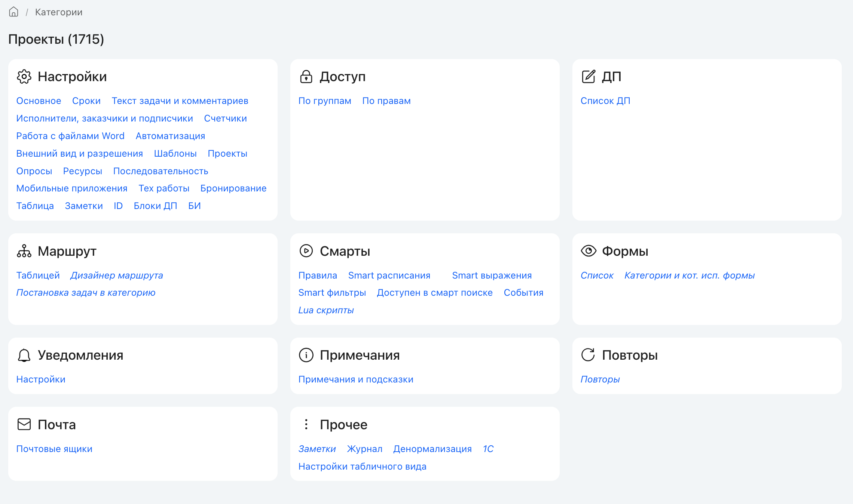853x504 pixels.
Task: Open the Список link under Формы
Action: (x=597, y=276)
